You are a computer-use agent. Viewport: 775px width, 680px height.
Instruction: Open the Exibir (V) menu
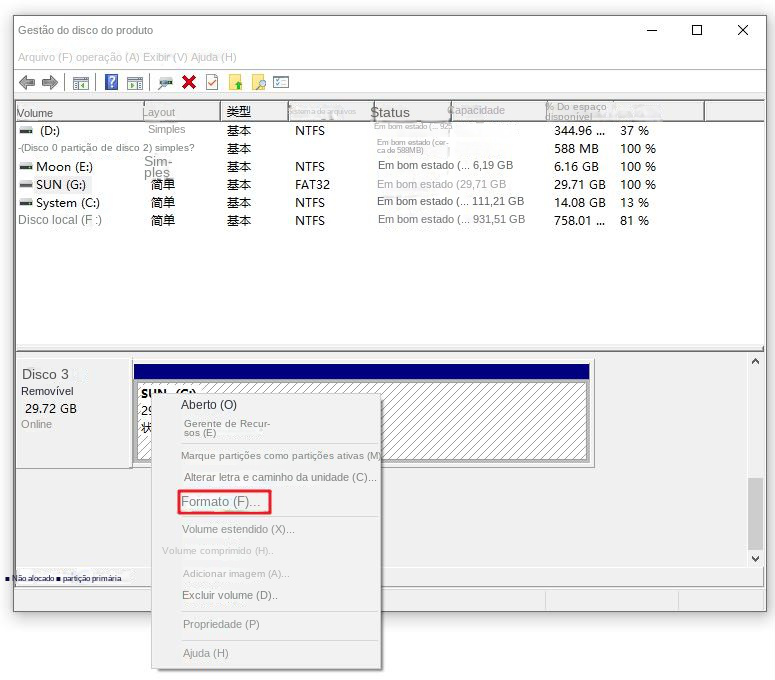tap(166, 57)
